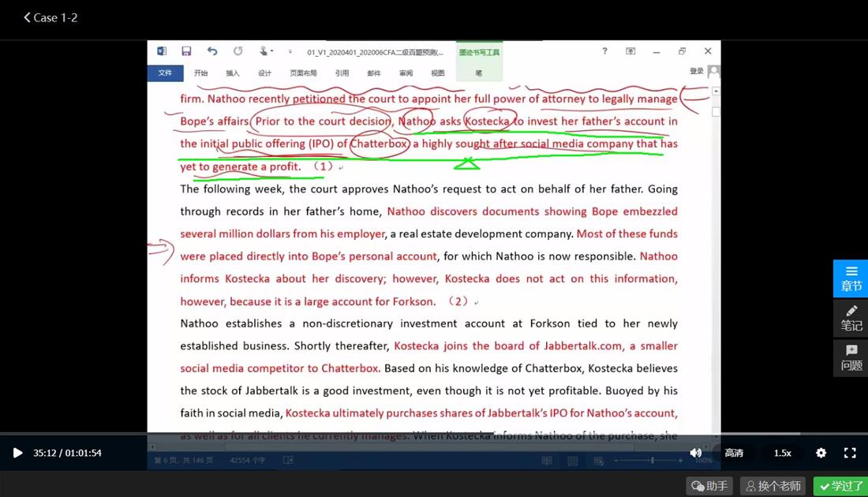Seek on the video progress bar
This screenshot has width=868, height=497.
434,433
